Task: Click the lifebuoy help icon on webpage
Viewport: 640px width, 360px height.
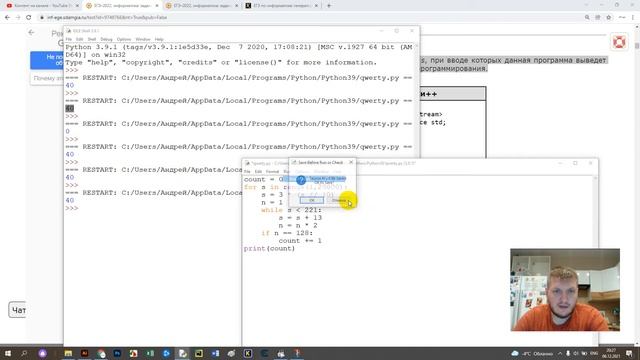Action: click(x=619, y=42)
